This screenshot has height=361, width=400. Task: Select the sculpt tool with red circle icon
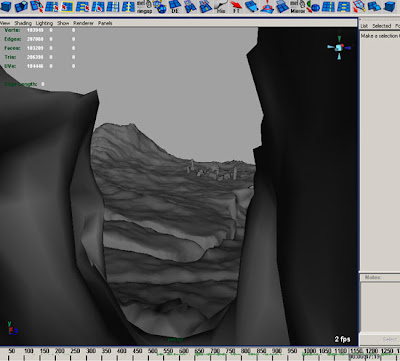[x=267, y=6]
